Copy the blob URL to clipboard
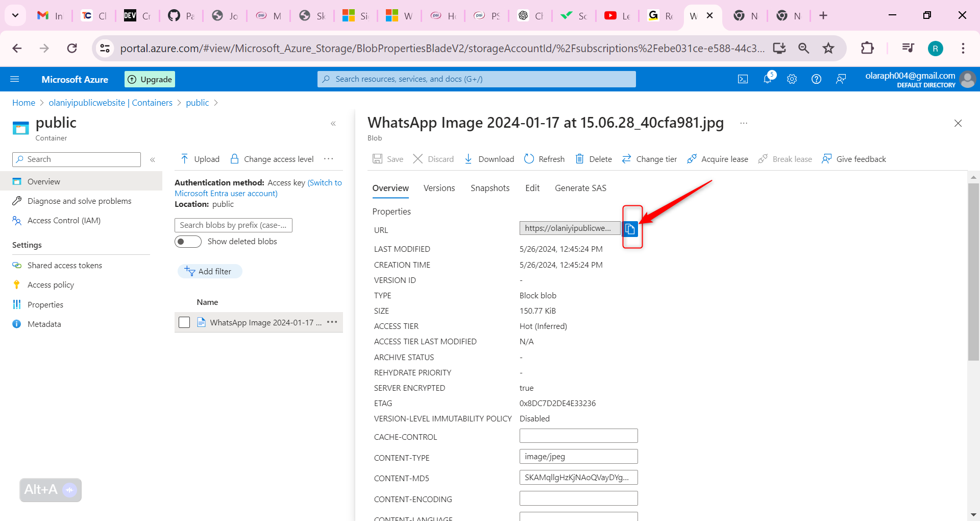The image size is (980, 521). pos(630,229)
